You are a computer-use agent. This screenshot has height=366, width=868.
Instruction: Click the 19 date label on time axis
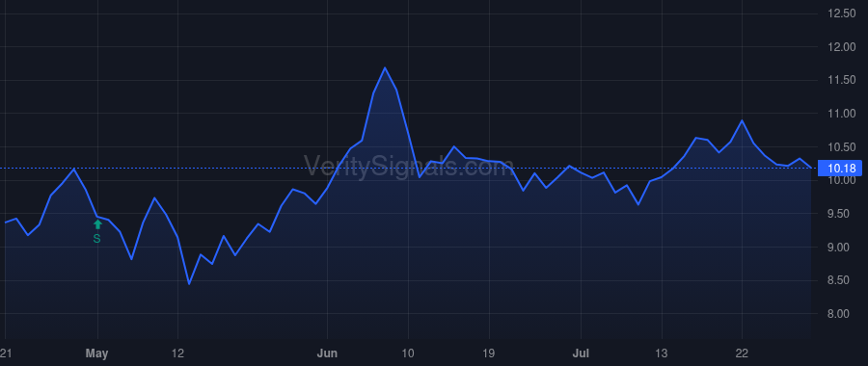click(x=489, y=353)
